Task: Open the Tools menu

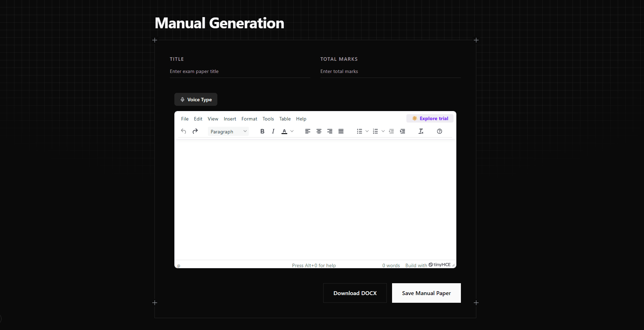Action: (268, 119)
